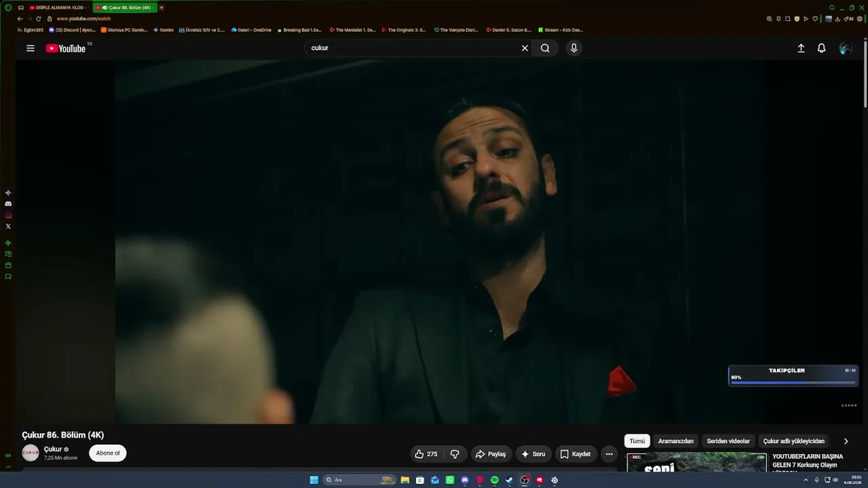Screen dimensions: 868x488
Task: Open File Explorer from the taskbar
Action: pos(405,480)
